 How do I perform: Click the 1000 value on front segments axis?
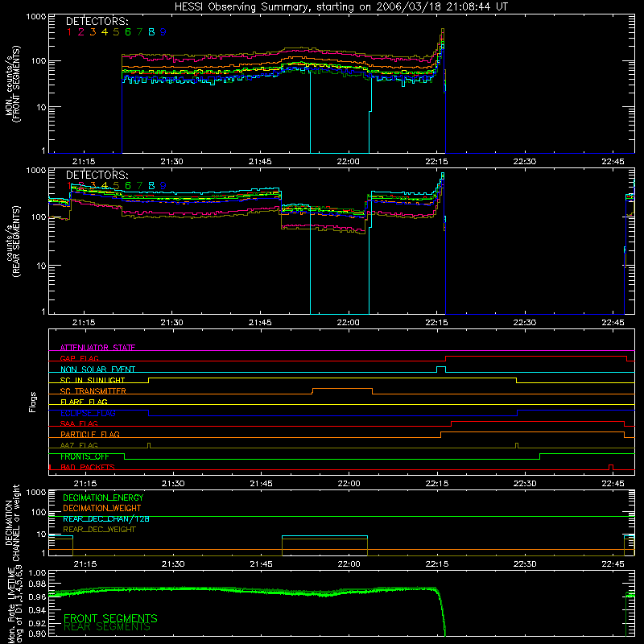click(36, 17)
